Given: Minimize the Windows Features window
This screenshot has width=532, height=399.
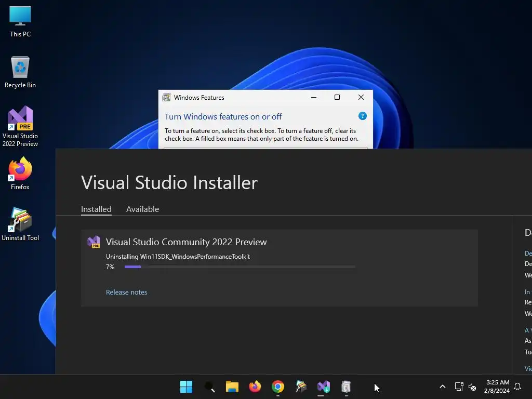Looking at the screenshot, I should 314,97.
